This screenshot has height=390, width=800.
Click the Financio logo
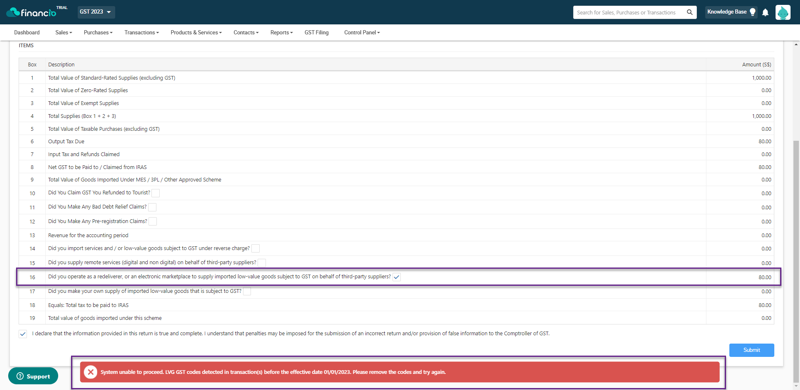(36, 12)
